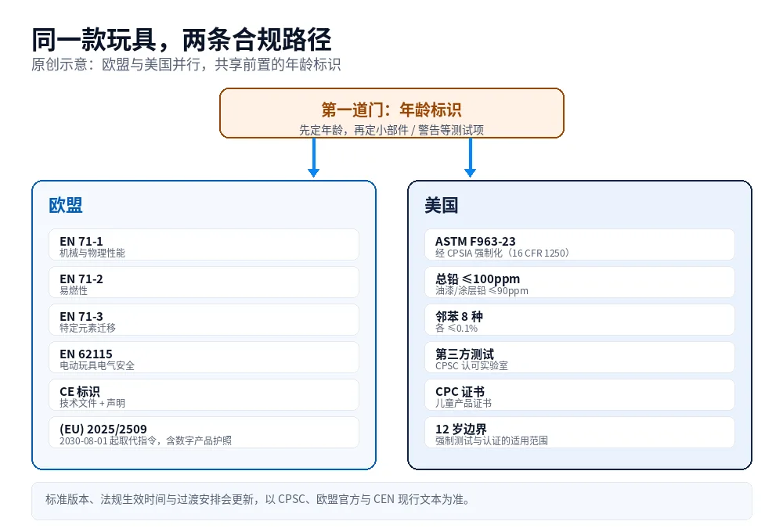Click the 经 CPSIA 强制化 (16 CFR 1250) text

(x=503, y=253)
